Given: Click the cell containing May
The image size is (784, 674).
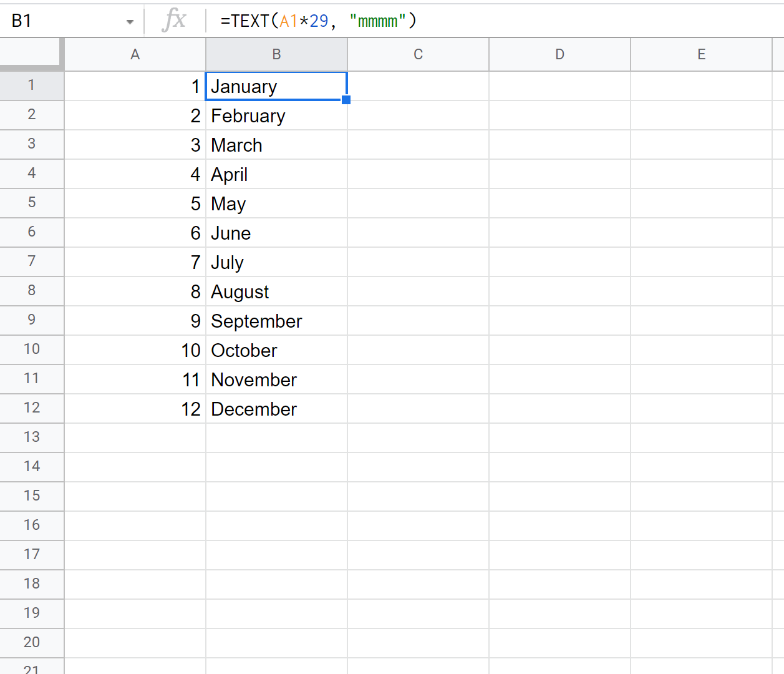Looking at the screenshot, I should [276, 204].
